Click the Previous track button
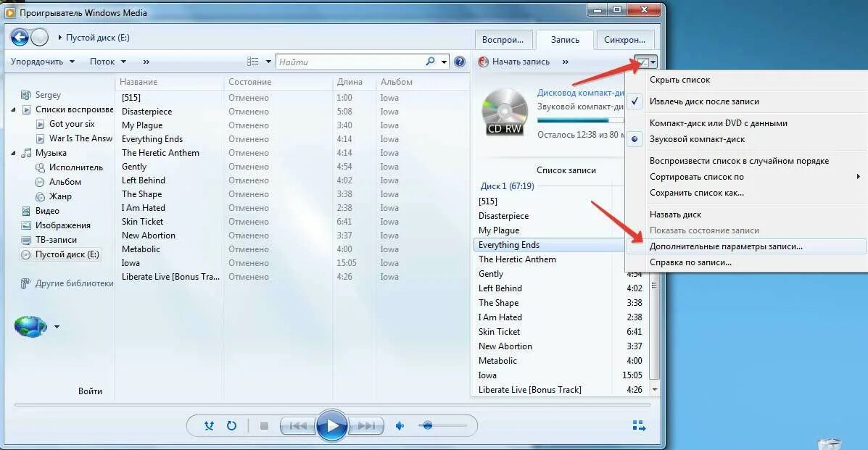This screenshot has width=868, height=450. pyautogui.click(x=298, y=425)
